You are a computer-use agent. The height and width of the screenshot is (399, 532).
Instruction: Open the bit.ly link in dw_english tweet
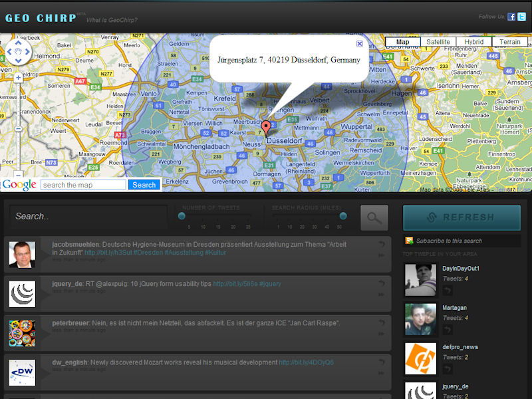306,362
